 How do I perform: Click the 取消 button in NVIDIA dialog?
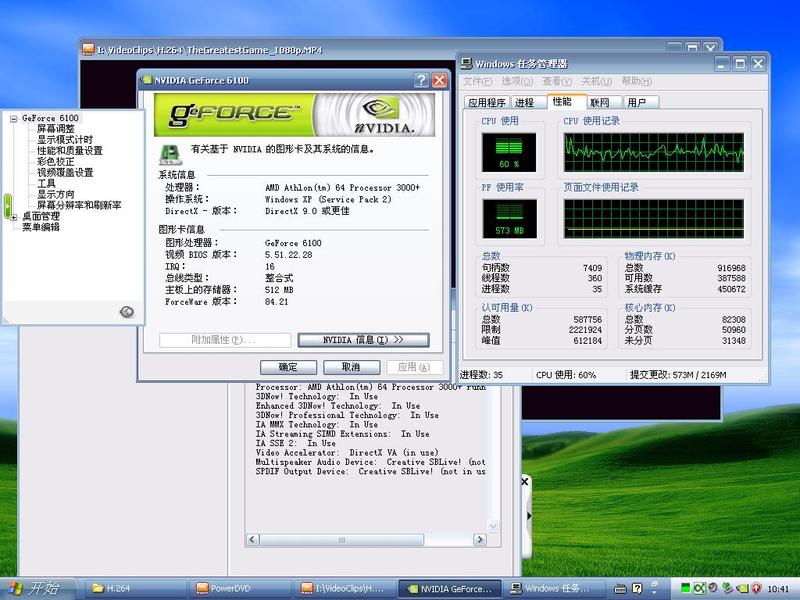[x=352, y=367]
